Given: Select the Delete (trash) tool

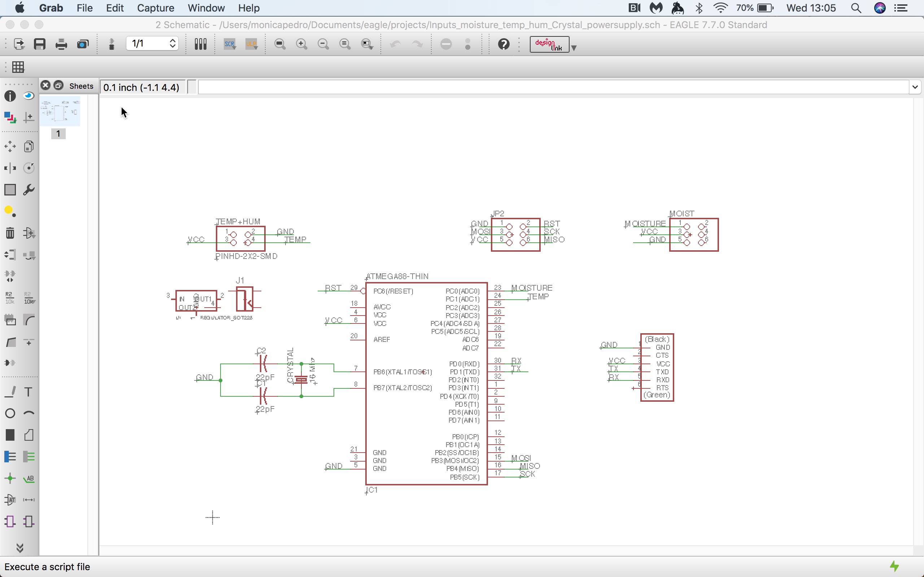Looking at the screenshot, I should pyautogui.click(x=10, y=233).
